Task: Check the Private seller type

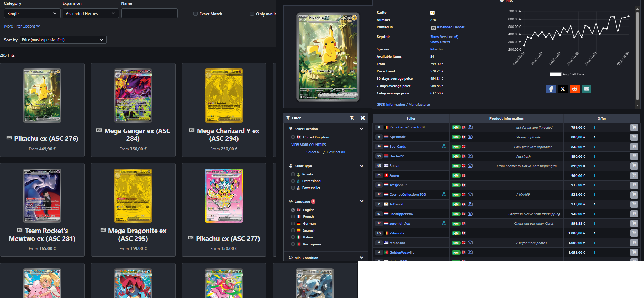Action: click(x=293, y=174)
